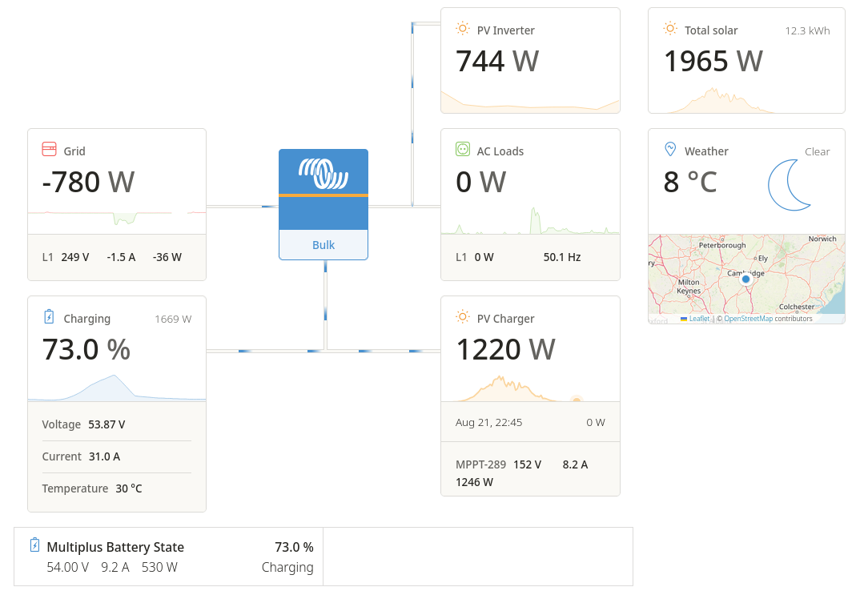
Task: Click the blue location marker on map
Action: (745, 279)
